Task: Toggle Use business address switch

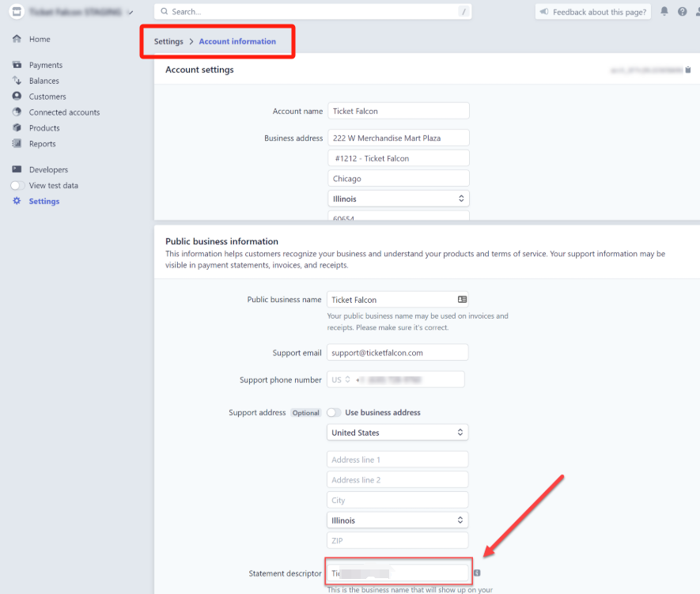Action: tap(334, 412)
